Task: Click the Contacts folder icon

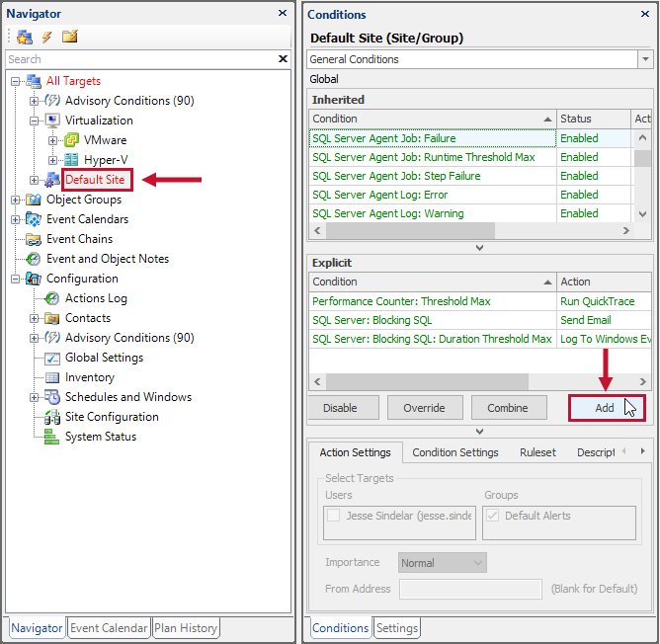Action: coord(52,318)
